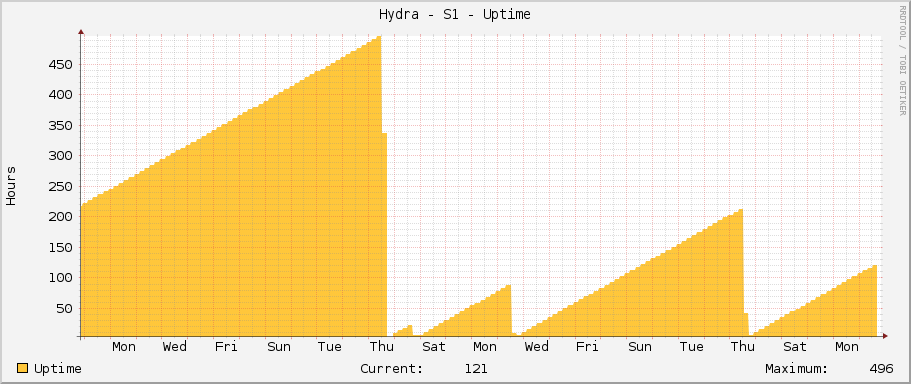Click the "200" y-axis tick label
The height and width of the screenshot is (384, 911).
click(60, 217)
